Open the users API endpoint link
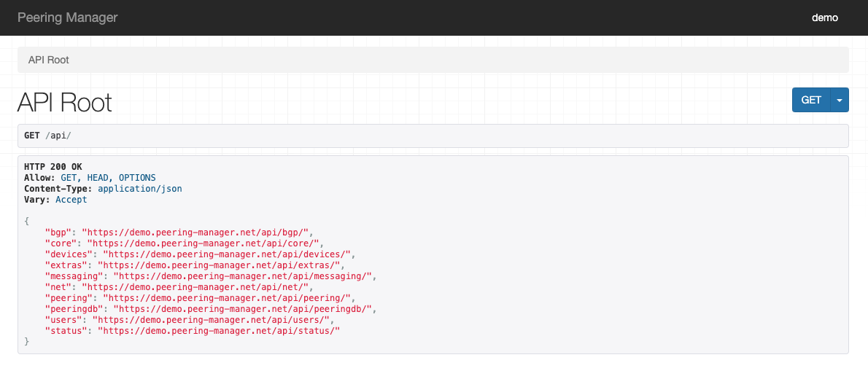The image size is (868, 387). [x=212, y=320]
